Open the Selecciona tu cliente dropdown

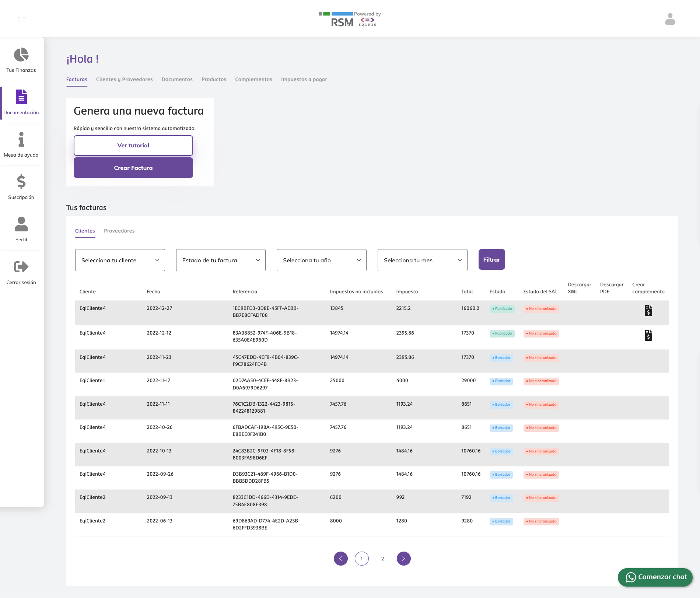point(120,260)
